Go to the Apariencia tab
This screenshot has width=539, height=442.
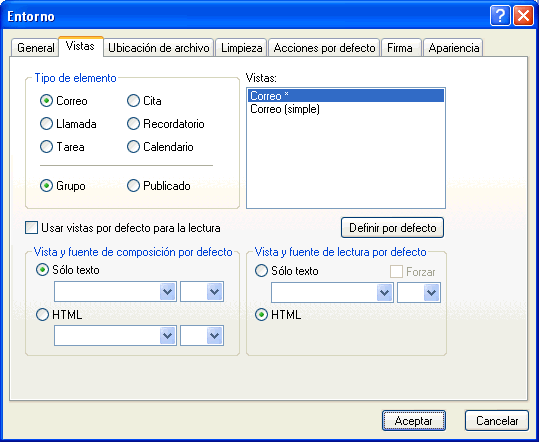(x=453, y=48)
